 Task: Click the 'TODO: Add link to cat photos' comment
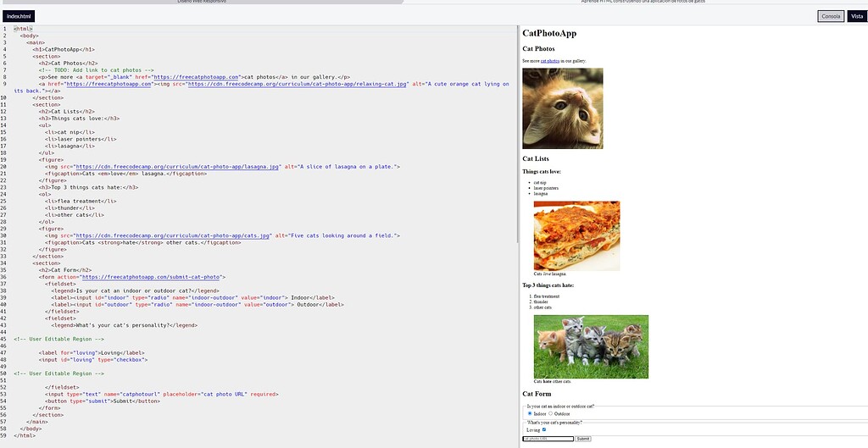[97, 70]
